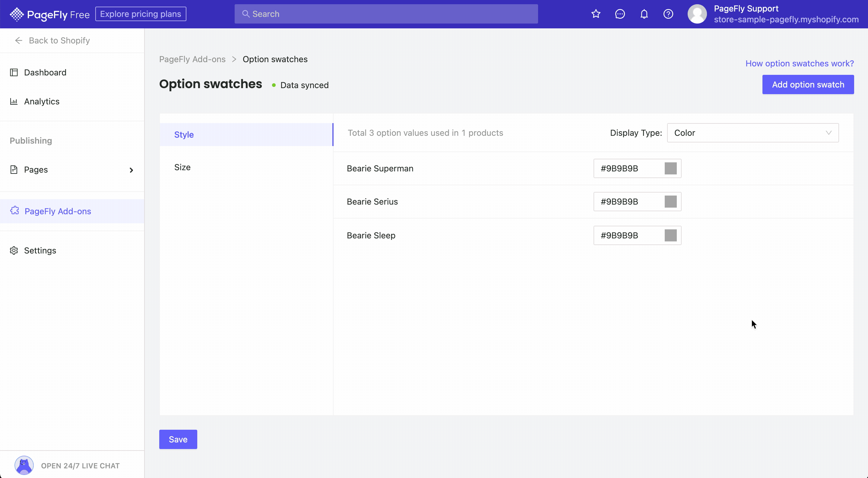
Task: Open the 24/7 live chat
Action: (x=80, y=466)
